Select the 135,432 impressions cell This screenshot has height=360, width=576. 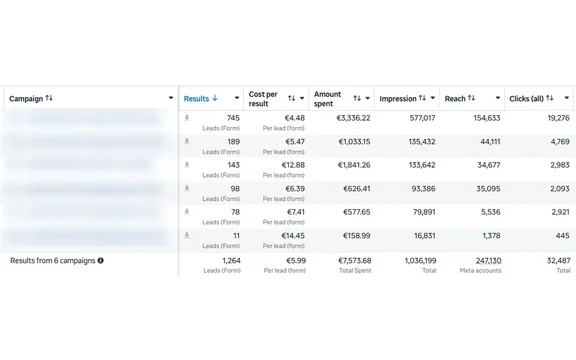(x=422, y=141)
